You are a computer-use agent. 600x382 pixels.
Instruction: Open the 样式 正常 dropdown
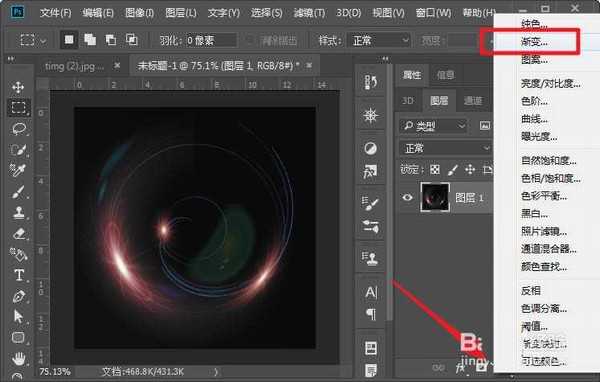379,40
